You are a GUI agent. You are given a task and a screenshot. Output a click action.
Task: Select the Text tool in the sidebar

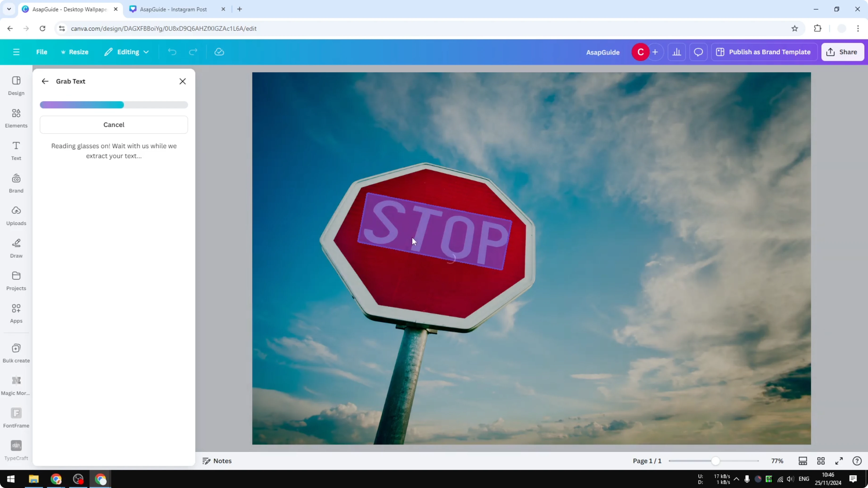[x=16, y=151]
